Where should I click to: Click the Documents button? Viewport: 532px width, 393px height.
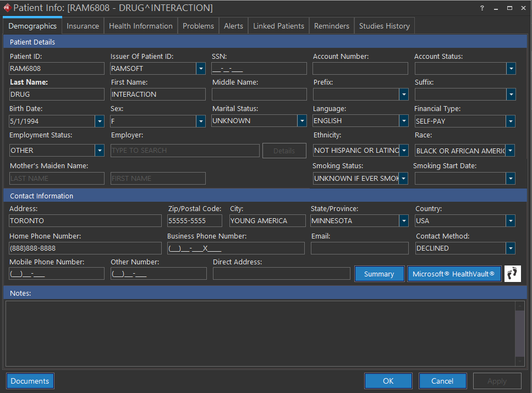[x=30, y=381]
